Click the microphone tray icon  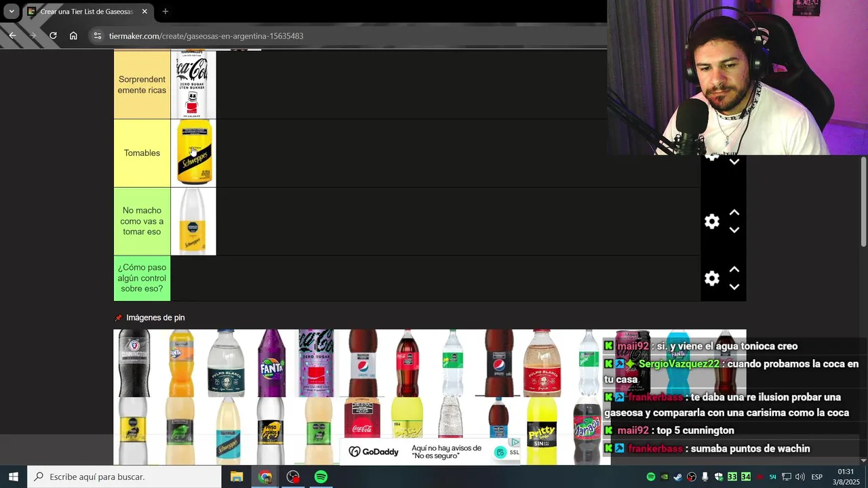coord(705,477)
